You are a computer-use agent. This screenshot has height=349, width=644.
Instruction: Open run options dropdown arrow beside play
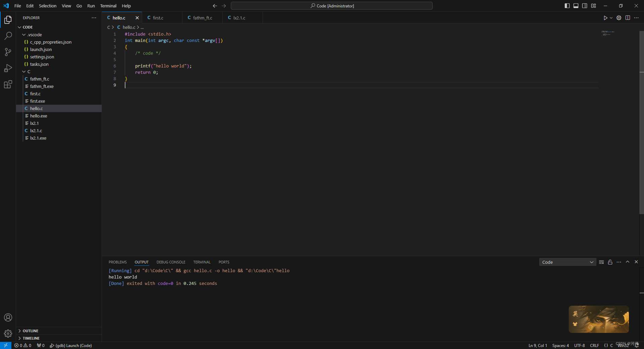(611, 18)
